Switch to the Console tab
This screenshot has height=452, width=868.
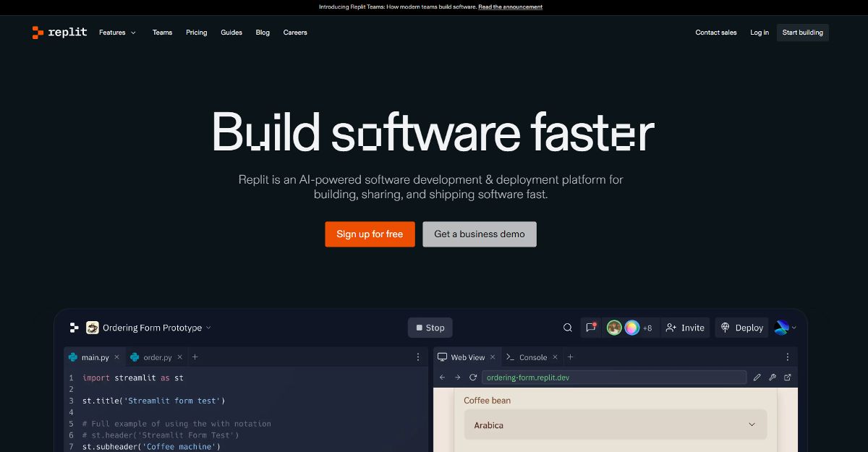pyautogui.click(x=532, y=357)
